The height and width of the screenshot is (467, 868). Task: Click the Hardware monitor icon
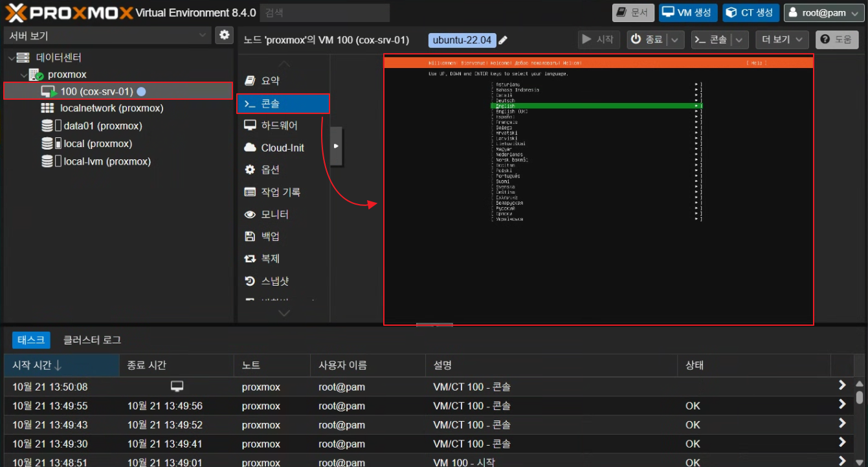tap(250, 125)
